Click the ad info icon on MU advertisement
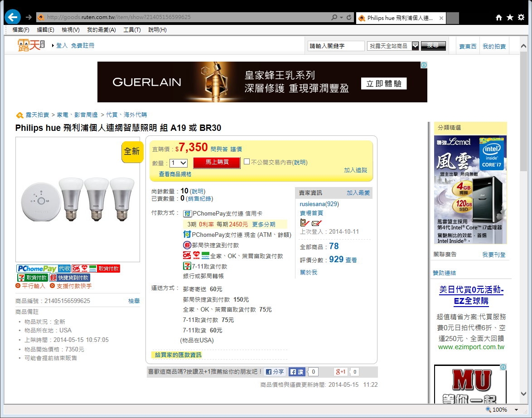Image resolution: width=532 pixels, height=418 pixels. 503,367
